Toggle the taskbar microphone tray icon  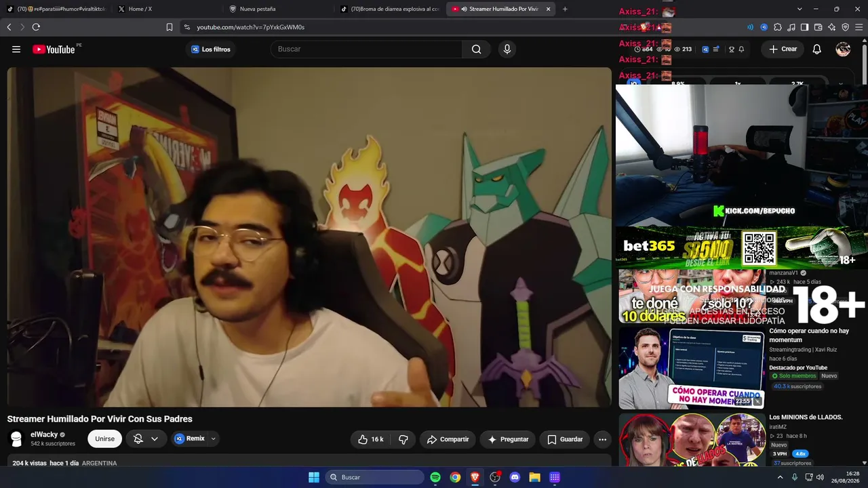[x=795, y=477]
